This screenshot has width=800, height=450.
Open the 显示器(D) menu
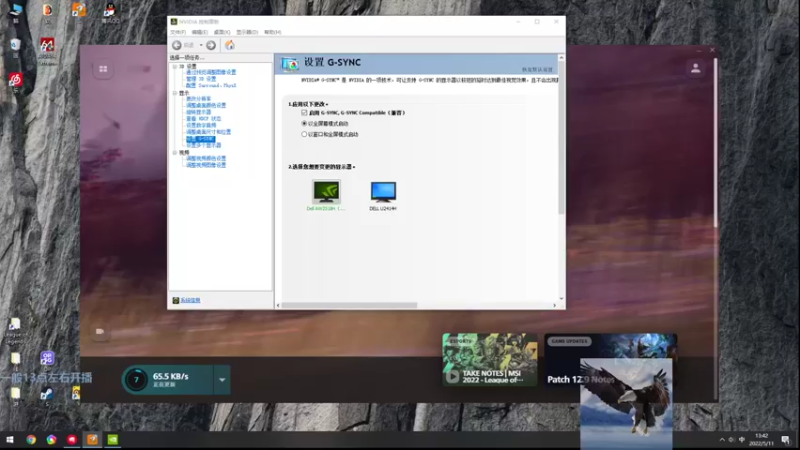coord(247,32)
